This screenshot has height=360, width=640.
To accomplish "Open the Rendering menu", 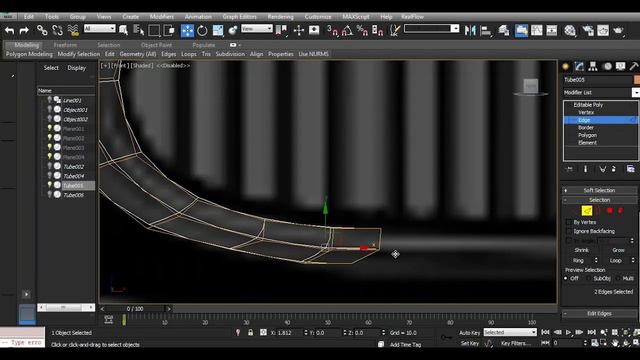I will (280, 17).
